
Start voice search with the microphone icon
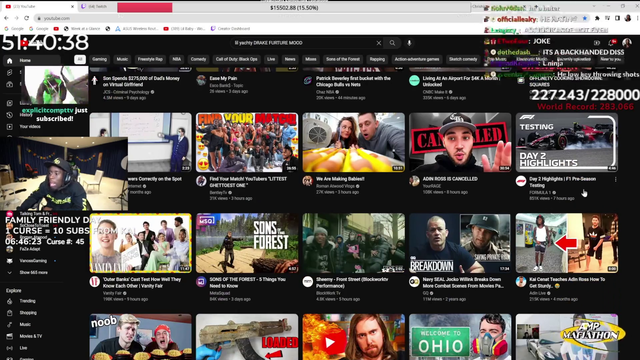click(409, 43)
